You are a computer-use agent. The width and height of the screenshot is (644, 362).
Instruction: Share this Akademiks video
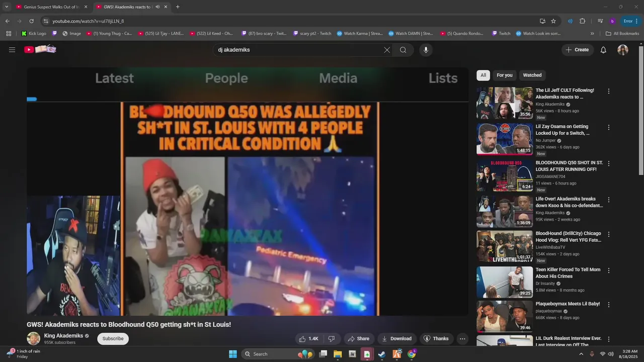[359, 339]
